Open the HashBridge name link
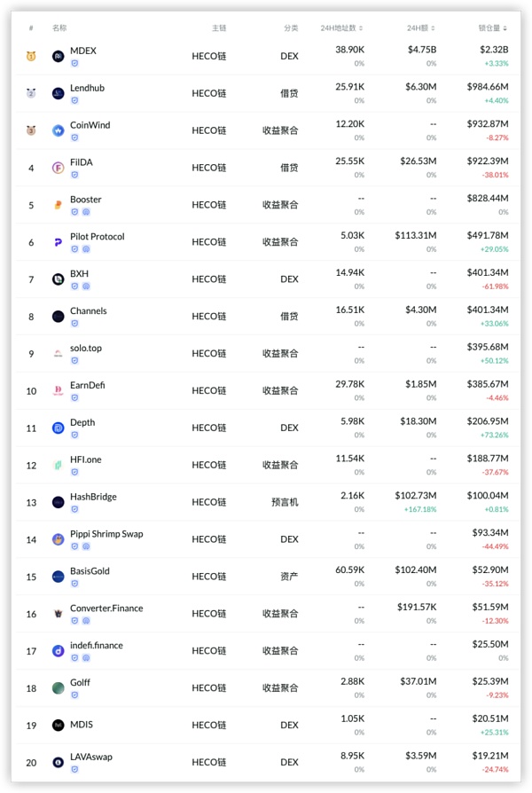The height and width of the screenshot is (793, 532). click(93, 497)
